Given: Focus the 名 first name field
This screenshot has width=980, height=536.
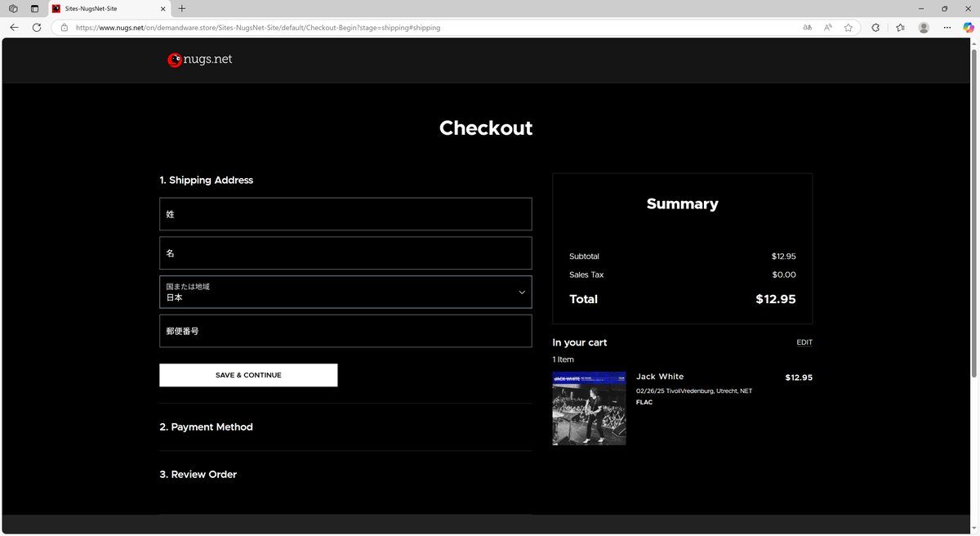Looking at the screenshot, I should [345, 253].
